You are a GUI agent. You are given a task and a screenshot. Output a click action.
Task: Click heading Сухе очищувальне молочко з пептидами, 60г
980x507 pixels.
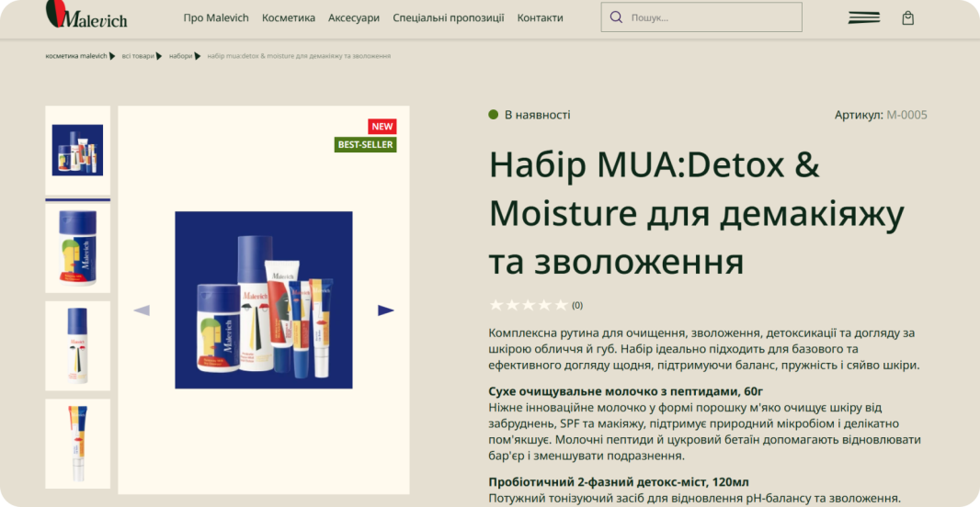click(x=626, y=392)
